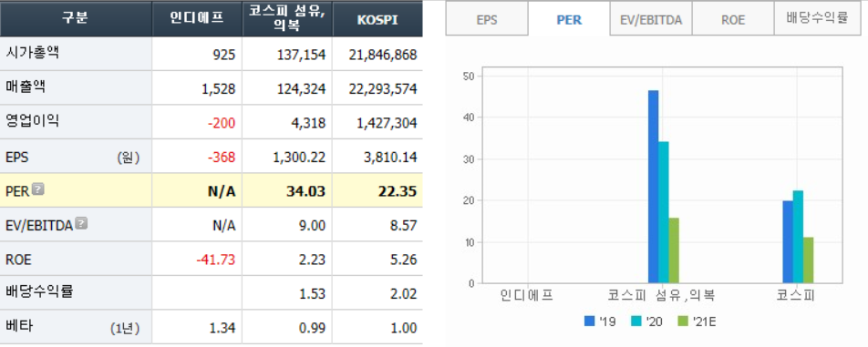This screenshot has width=868, height=347.
Task: Click the green '21E bar for 코스피 섬유,의복
Action: 674,250
